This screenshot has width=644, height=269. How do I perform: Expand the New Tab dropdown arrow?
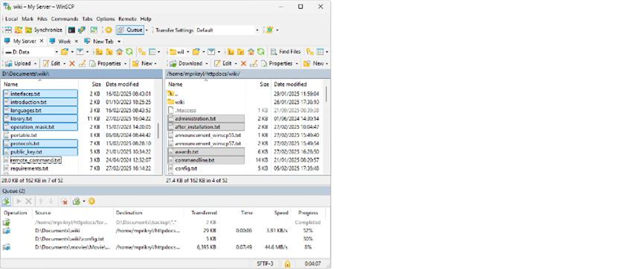119,41
